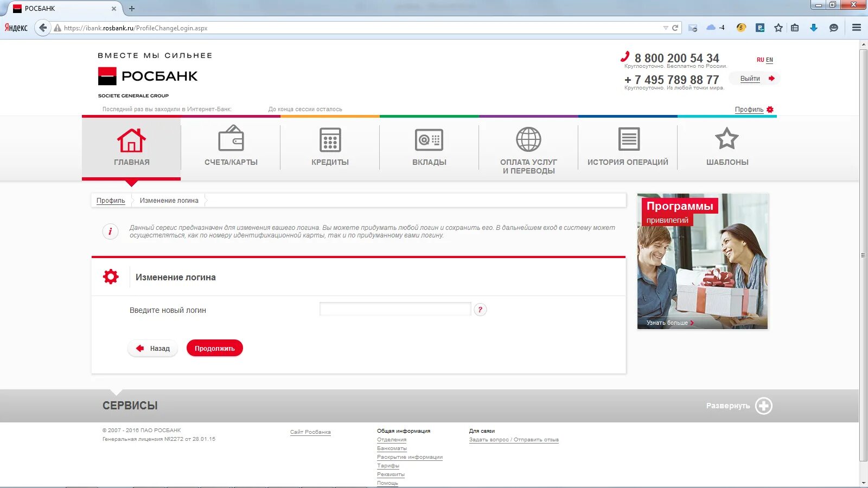
Task: Open the Раскрытие информации footer link
Action: tap(410, 457)
